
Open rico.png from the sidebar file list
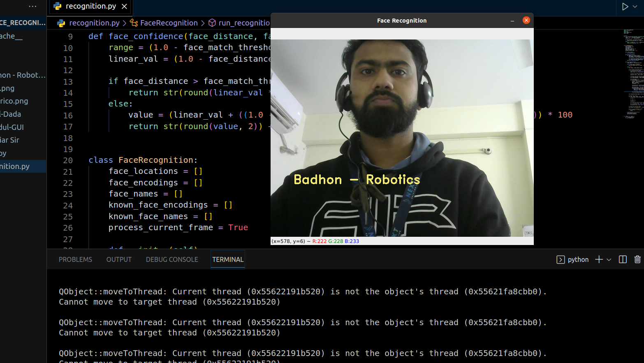14,101
